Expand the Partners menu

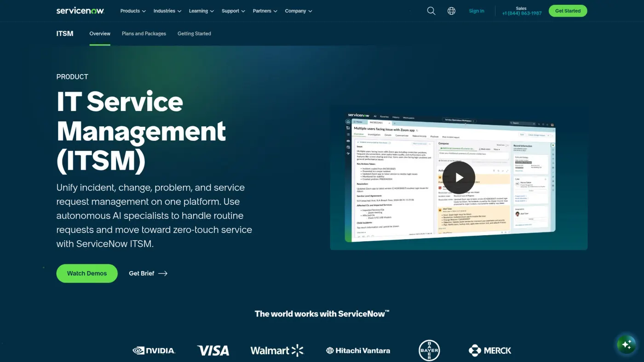(265, 11)
